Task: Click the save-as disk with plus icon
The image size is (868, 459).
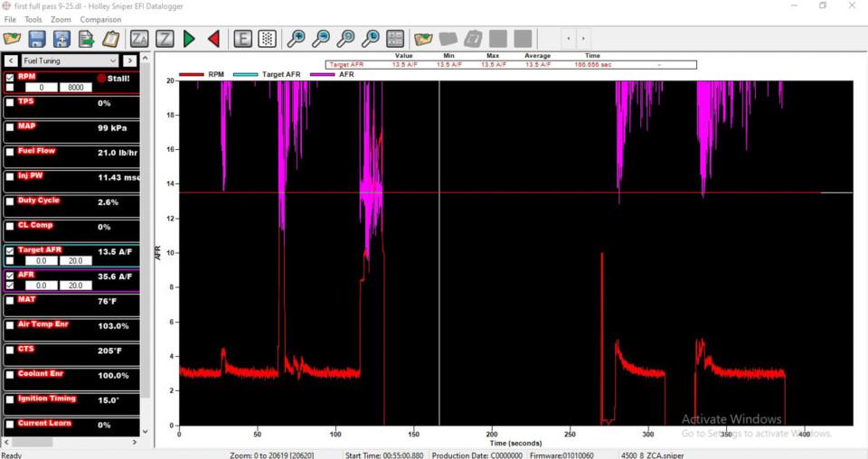Action: click(61, 39)
